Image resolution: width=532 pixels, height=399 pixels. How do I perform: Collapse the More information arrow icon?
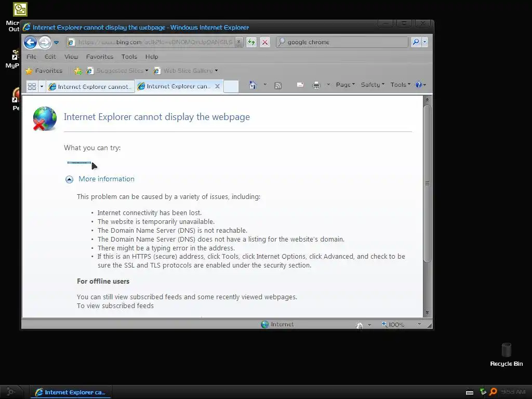[69, 179]
